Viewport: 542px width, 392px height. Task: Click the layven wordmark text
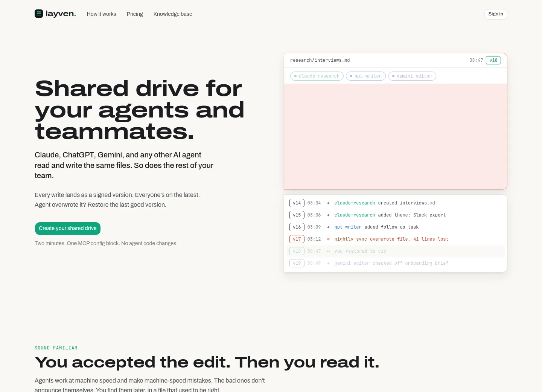[x=61, y=14]
